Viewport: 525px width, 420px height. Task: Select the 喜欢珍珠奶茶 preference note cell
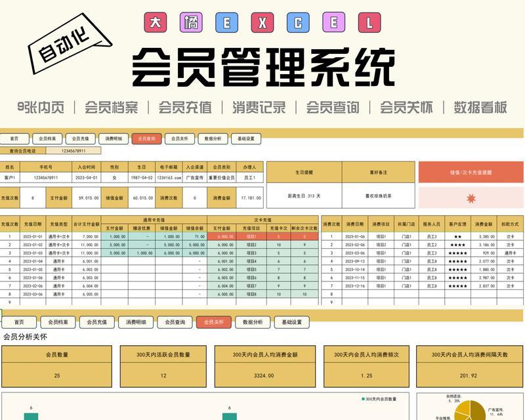pyautogui.click(x=379, y=196)
